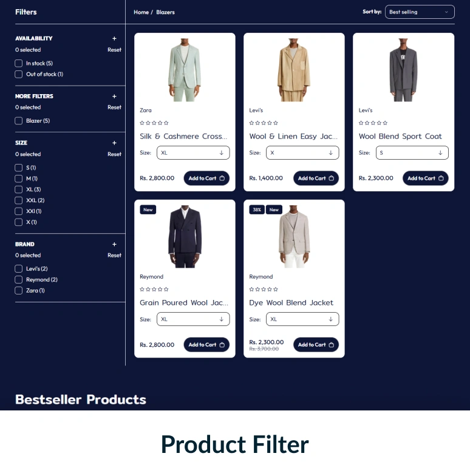Select the Reymond brand checkbox
The width and height of the screenshot is (470, 476).
click(18, 279)
